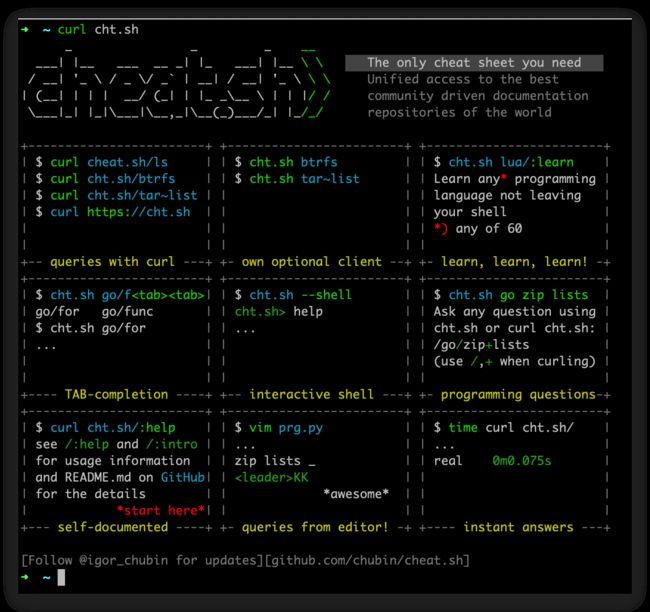This screenshot has height=612, width=650.
Task: Click '$ vim prg.py' command
Action: coord(279,427)
